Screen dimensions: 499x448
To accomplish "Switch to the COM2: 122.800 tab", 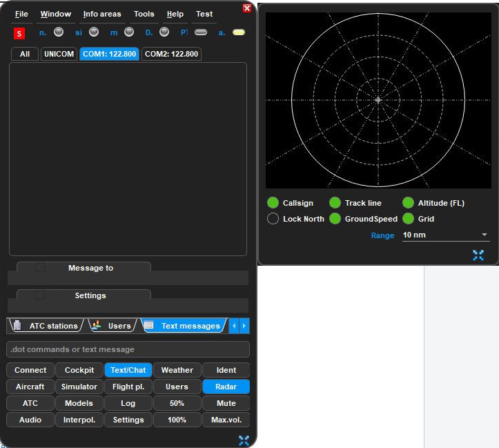I will tap(171, 54).
